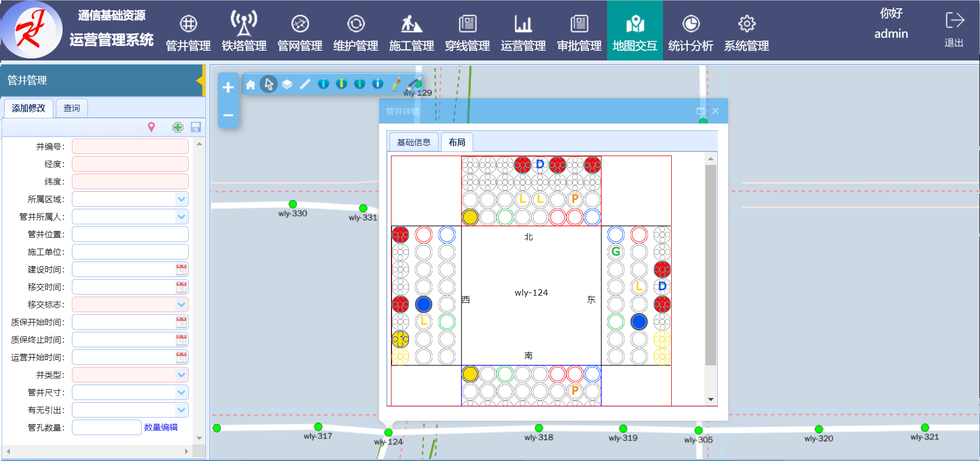Collapse the 管井管理 side panel arrow
Image resolution: width=980 pixels, height=461 pixels.
(200, 81)
